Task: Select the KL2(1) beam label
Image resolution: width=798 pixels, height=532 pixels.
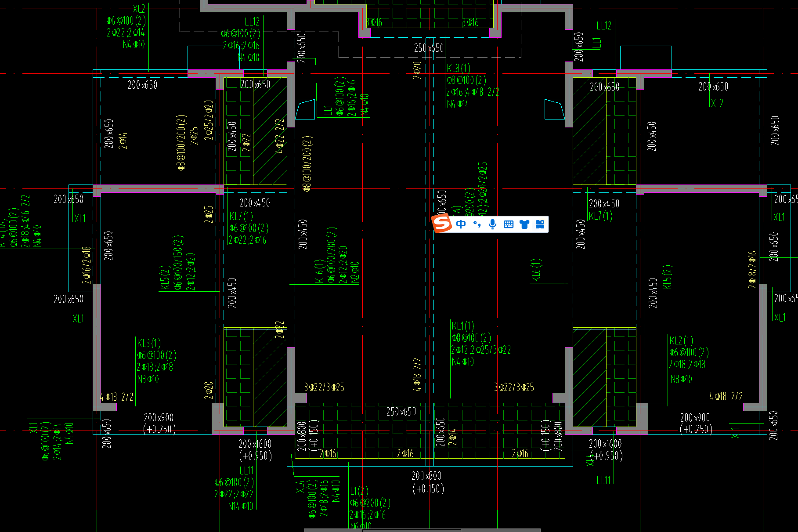Action: click(x=681, y=340)
